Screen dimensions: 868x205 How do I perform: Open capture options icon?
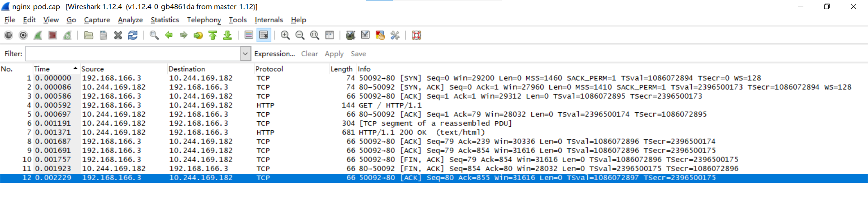pos(23,35)
